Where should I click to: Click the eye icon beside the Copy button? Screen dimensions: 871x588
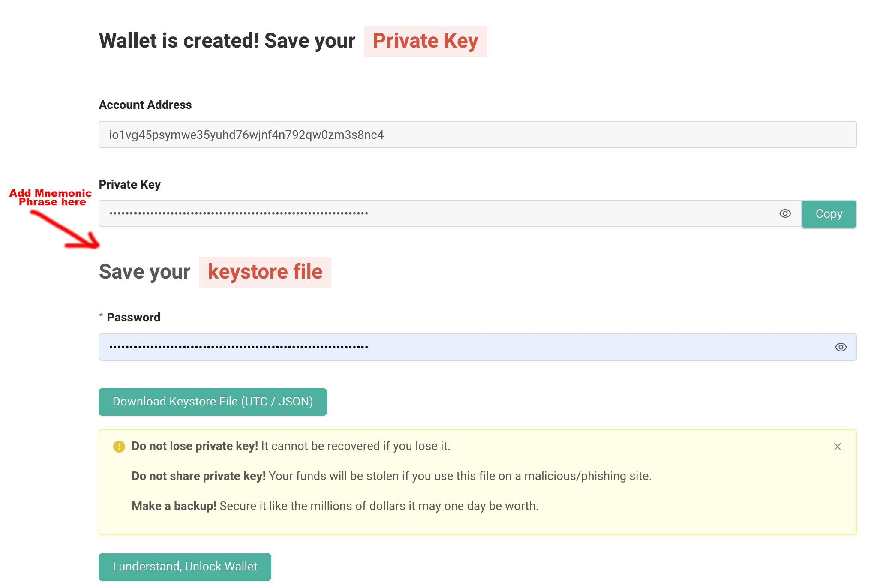tap(785, 213)
